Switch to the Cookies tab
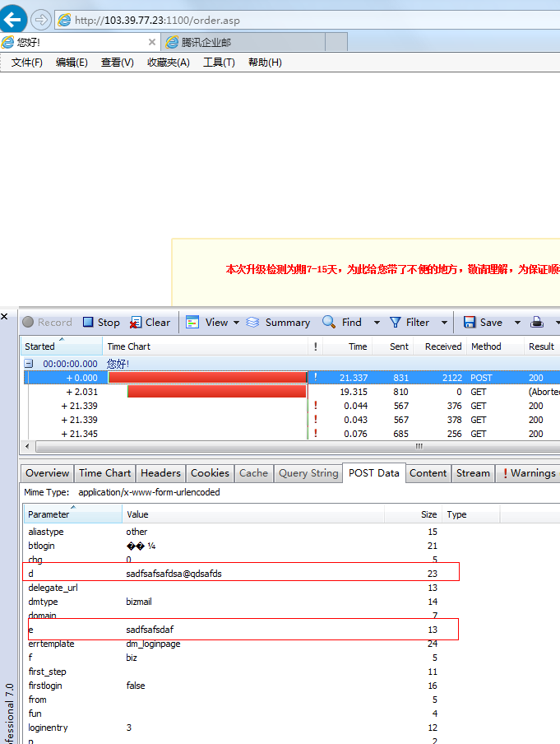Image resolution: width=560 pixels, height=744 pixels. (210, 473)
